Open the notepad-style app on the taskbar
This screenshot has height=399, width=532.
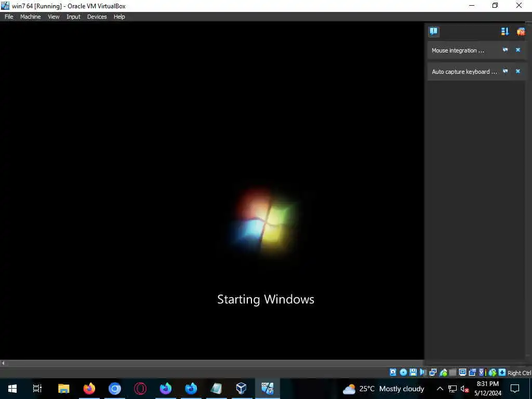(217, 389)
